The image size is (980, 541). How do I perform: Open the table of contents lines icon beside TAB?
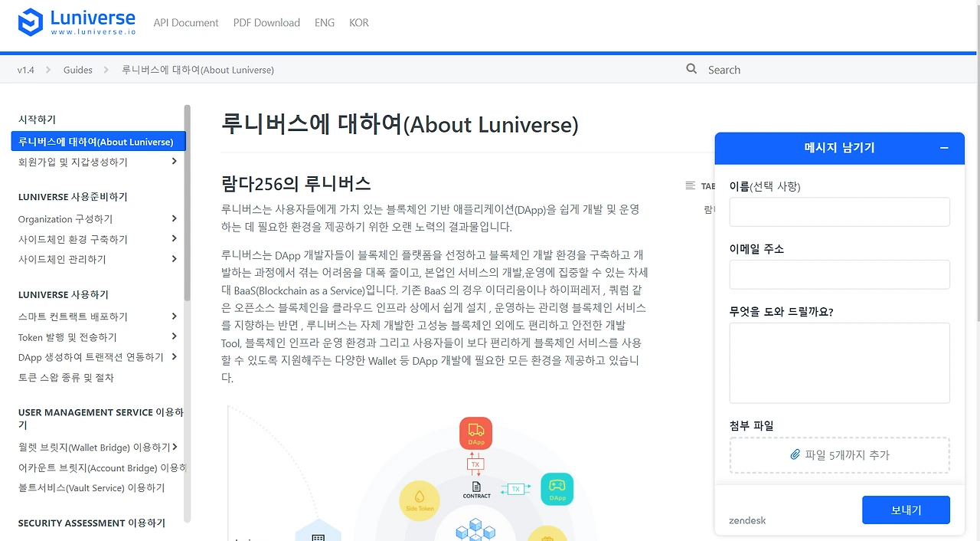689,185
